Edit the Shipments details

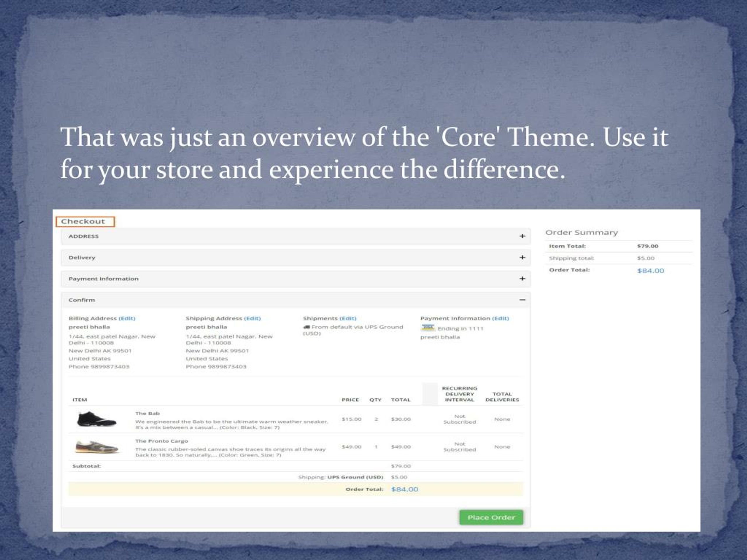(x=348, y=318)
